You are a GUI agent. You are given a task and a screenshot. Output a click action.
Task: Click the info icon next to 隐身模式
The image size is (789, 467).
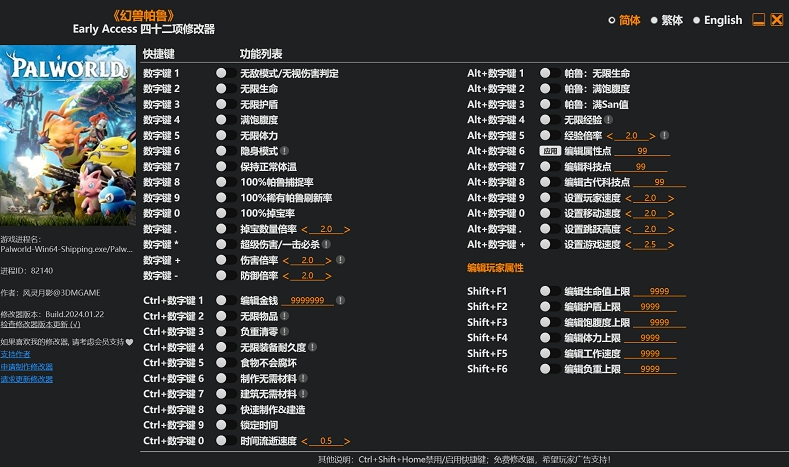[x=284, y=151]
